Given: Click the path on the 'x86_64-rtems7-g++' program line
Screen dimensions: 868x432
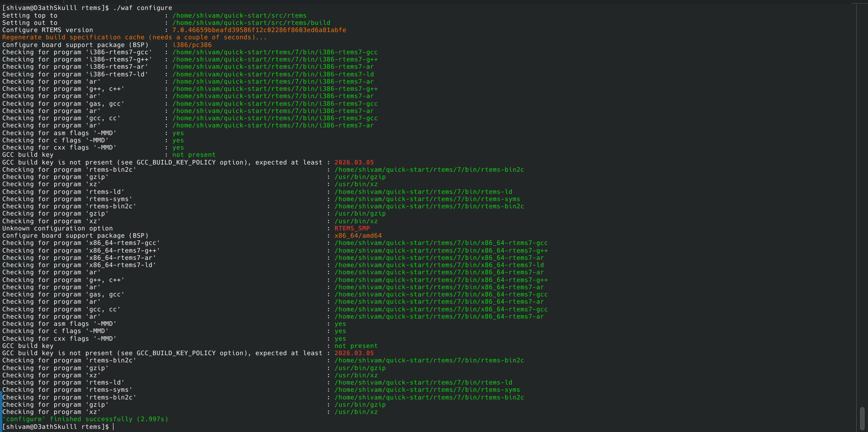Looking at the screenshot, I should pyautogui.click(x=441, y=251).
